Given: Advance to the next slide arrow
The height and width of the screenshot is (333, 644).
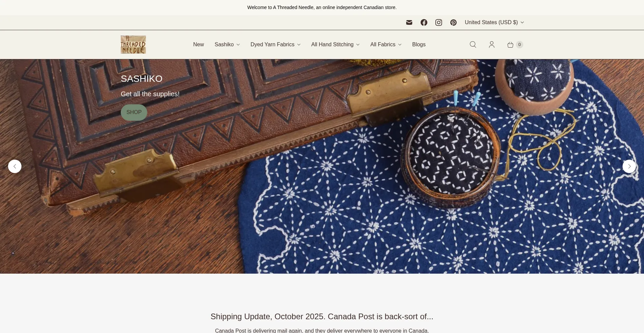Looking at the screenshot, I should pos(629,166).
